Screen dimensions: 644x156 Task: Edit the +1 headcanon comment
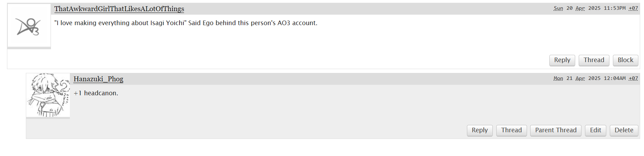tap(595, 130)
